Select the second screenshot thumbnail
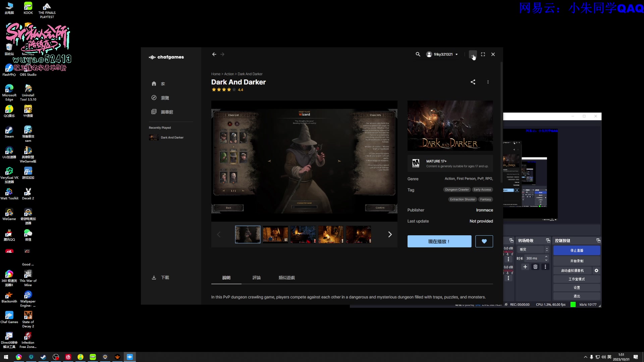The width and height of the screenshot is (644, 362). 275,234
